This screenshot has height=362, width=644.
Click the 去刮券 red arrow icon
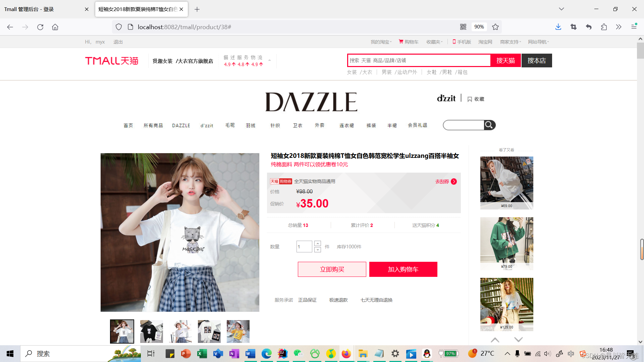(x=454, y=181)
